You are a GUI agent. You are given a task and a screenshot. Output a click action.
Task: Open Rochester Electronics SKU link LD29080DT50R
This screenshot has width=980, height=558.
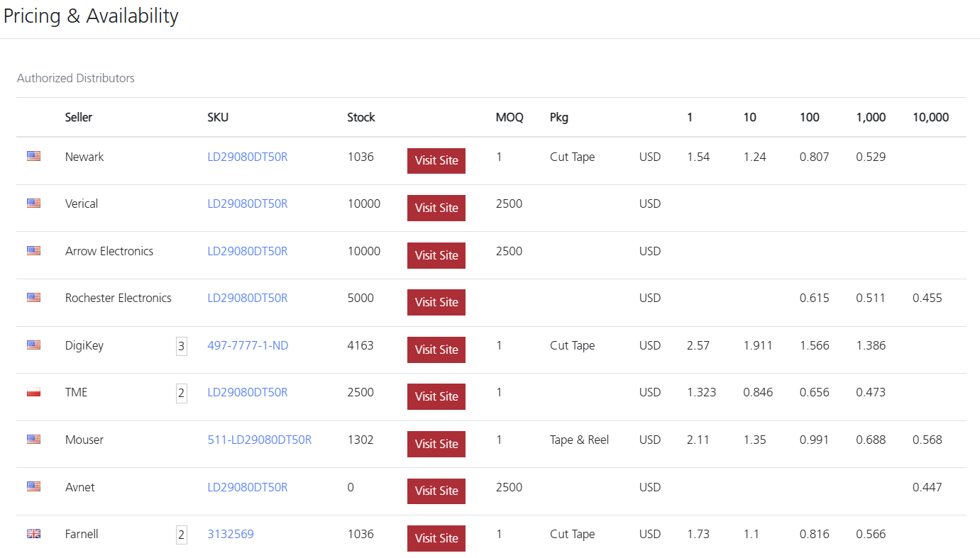(247, 298)
